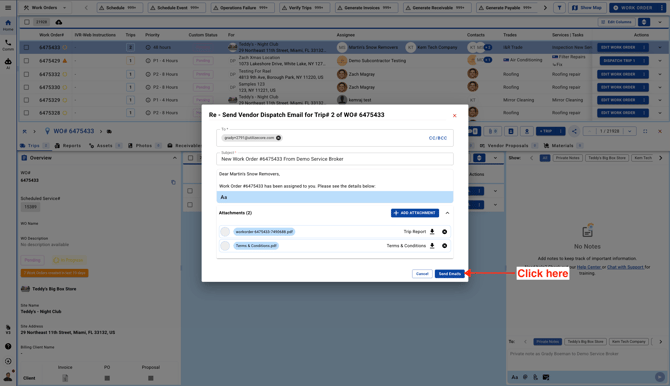Expand the row arrow for work order 6475332

(x=660, y=74)
